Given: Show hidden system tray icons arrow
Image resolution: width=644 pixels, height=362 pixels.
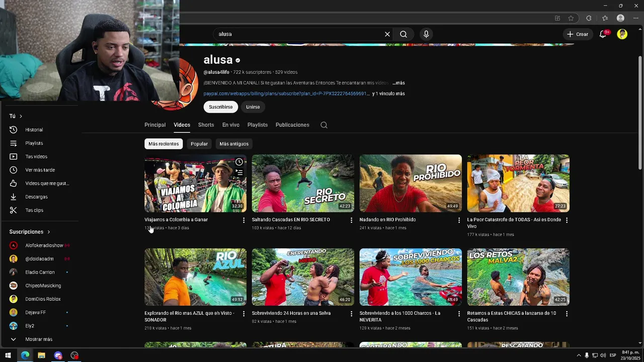Looking at the screenshot, I should [x=579, y=355].
